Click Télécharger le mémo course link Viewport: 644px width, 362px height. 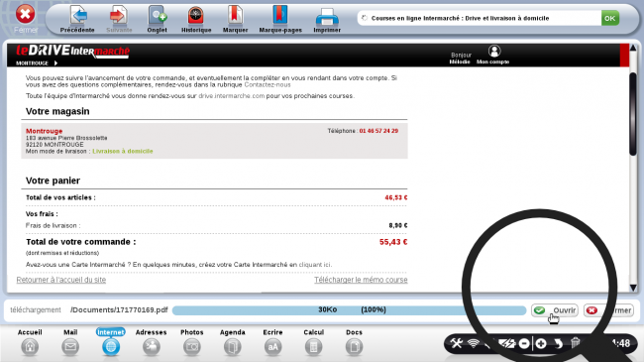[361, 280]
